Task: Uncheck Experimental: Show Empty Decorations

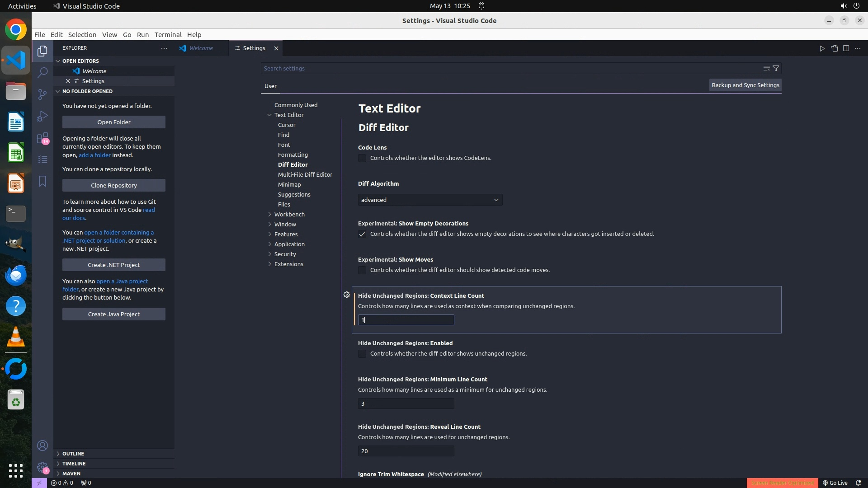Action: click(362, 234)
